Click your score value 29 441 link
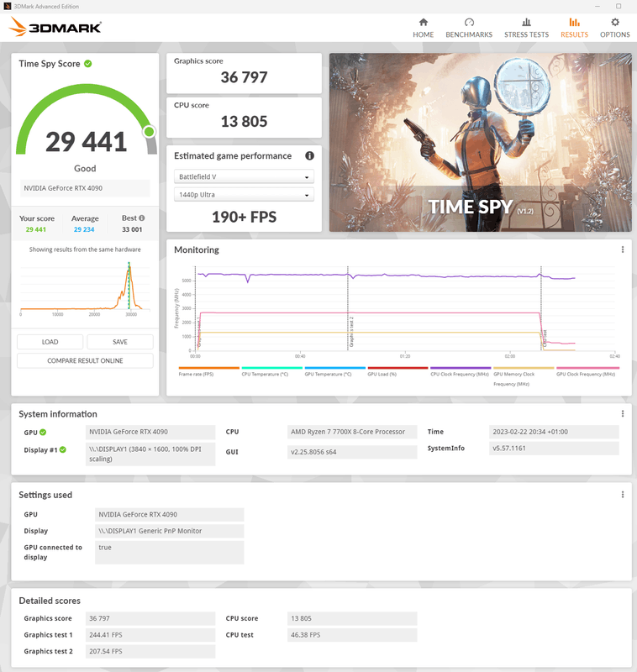The height and width of the screenshot is (672, 637). coord(35,229)
